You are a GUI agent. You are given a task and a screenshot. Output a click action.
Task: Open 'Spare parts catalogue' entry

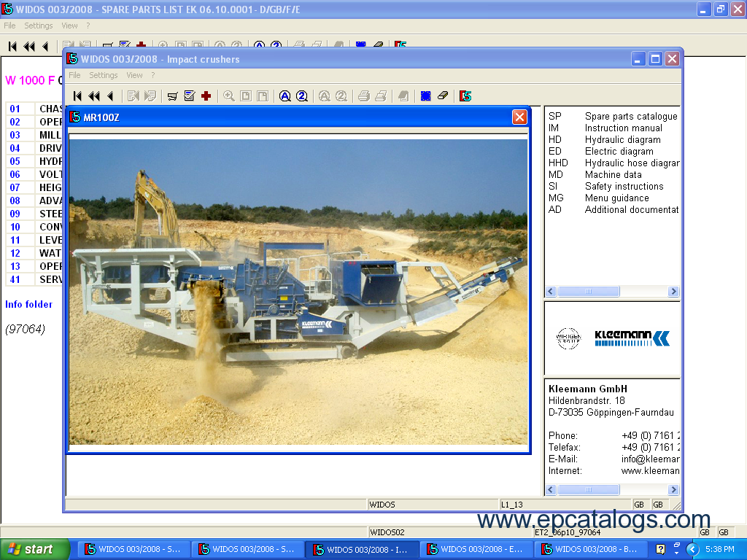pyautogui.click(x=614, y=116)
